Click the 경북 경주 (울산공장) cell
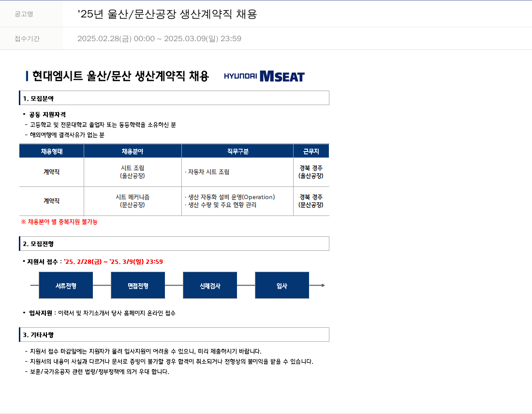 (x=311, y=172)
